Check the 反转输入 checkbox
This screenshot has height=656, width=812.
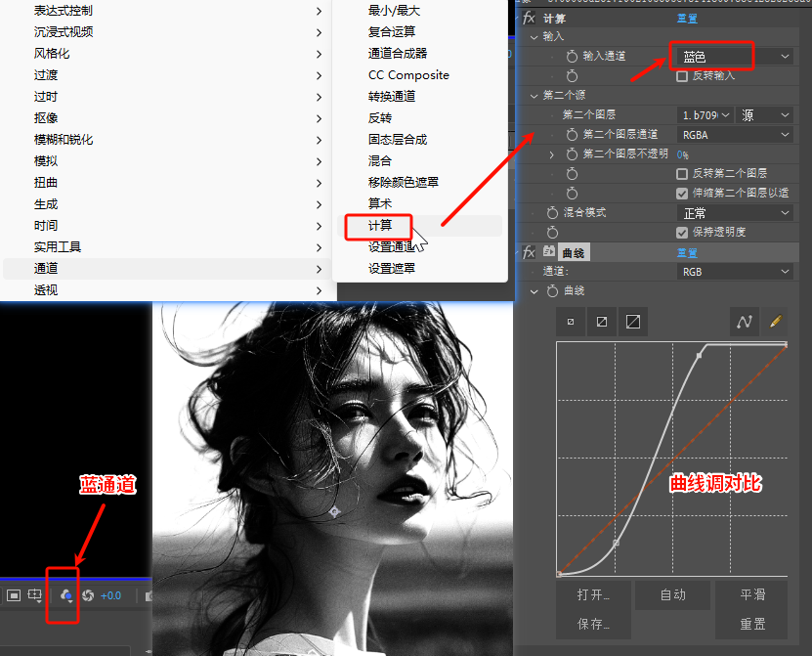click(x=682, y=76)
